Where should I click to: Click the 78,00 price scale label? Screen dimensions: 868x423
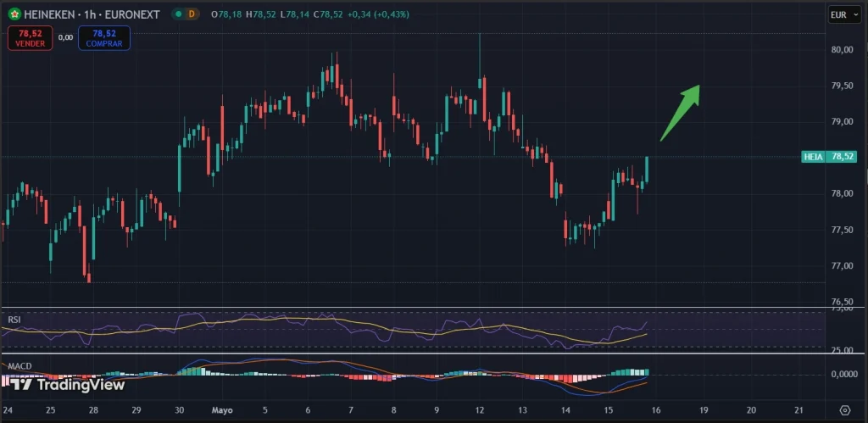pyautogui.click(x=842, y=194)
